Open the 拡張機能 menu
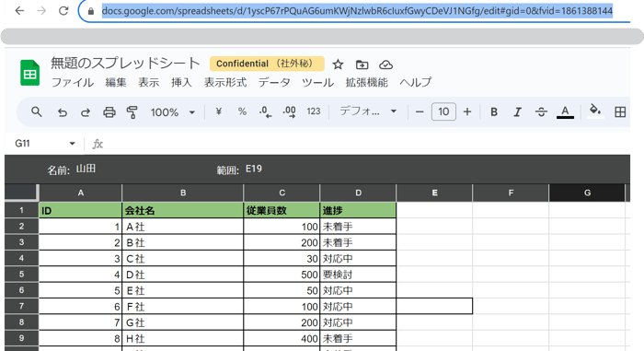 point(367,82)
